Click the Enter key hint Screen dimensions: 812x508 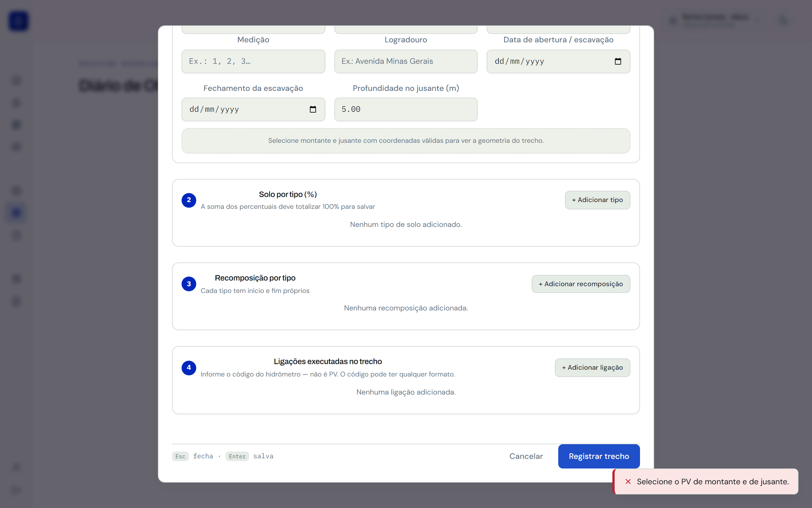pyautogui.click(x=237, y=456)
